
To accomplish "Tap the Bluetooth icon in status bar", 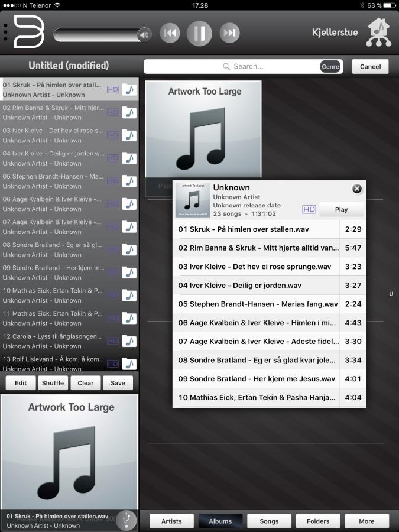I will coord(362,5).
